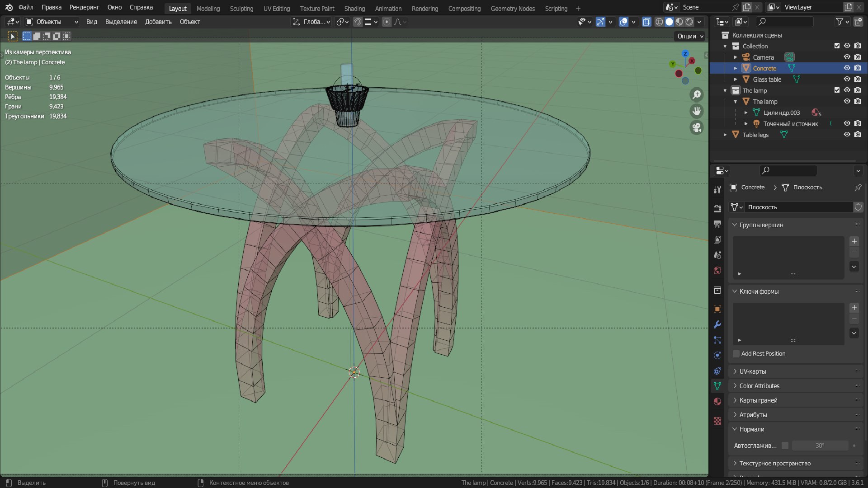Image resolution: width=868 pixels, height=488 pixels.
Task: Switch to material preview shading
Action: click(679, 22)
